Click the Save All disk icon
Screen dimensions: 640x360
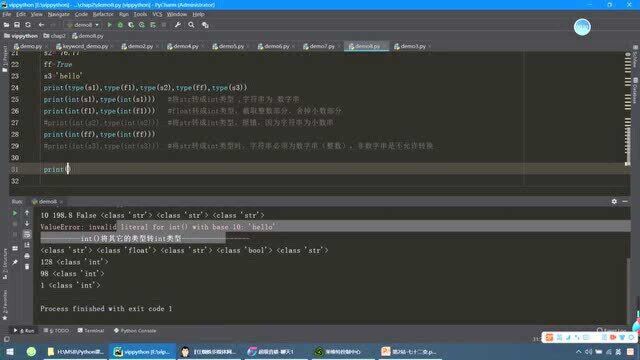(x=17, y=25)
